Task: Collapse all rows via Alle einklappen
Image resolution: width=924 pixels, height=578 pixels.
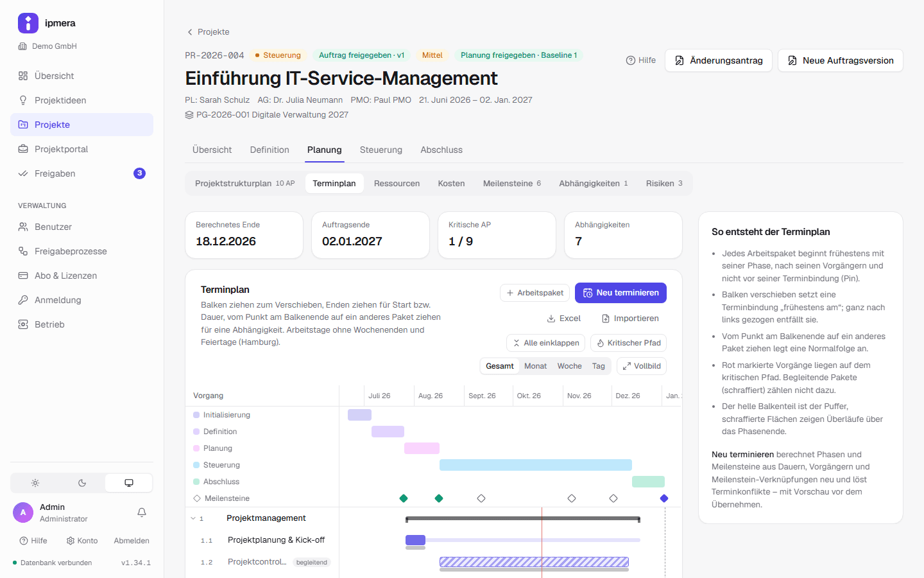Action: pos(545,343)
